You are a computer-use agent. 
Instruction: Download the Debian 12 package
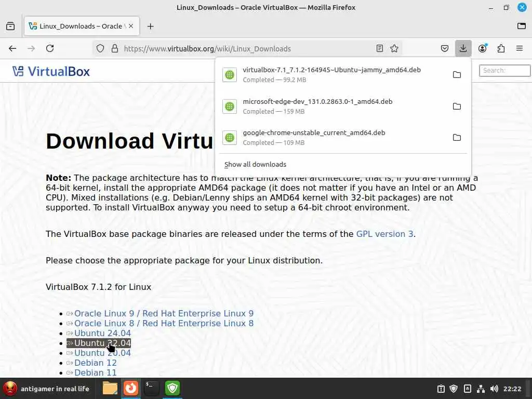[x=96, y=363]
